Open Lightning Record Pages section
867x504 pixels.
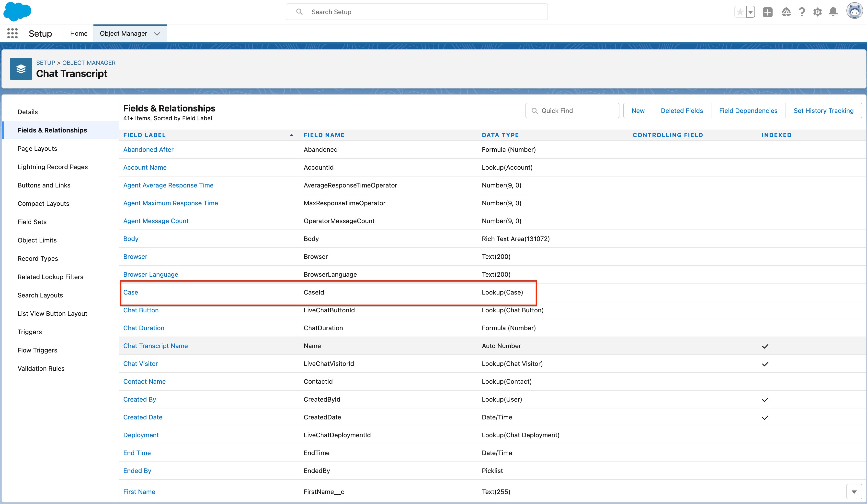coord(53,167)
